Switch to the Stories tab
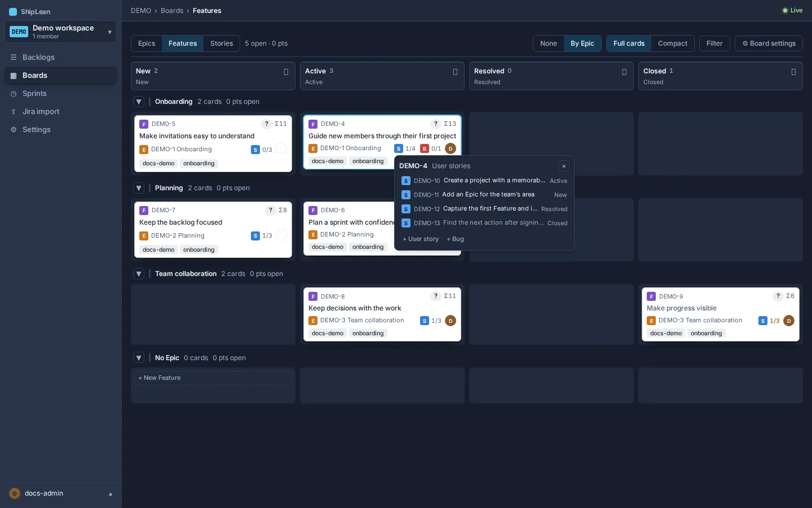 222,43
